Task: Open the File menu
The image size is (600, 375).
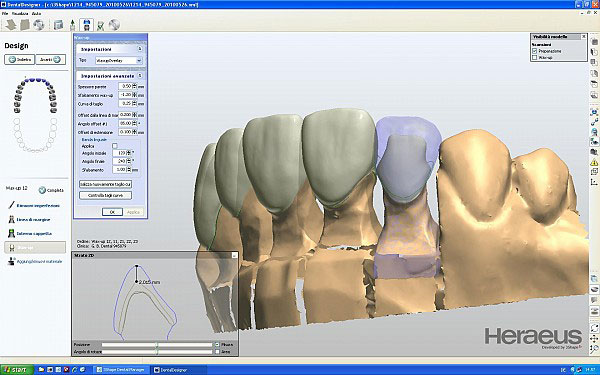Action: point(5,13)
